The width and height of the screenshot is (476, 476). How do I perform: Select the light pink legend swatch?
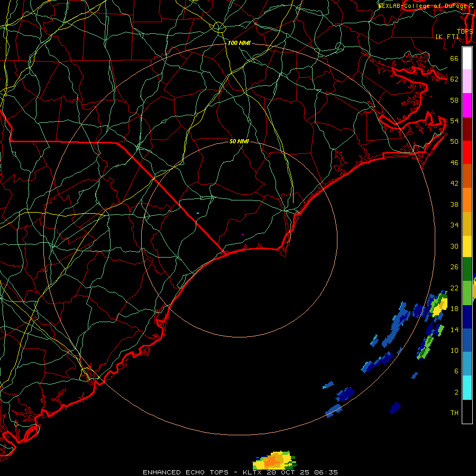[x=467, y=81]
